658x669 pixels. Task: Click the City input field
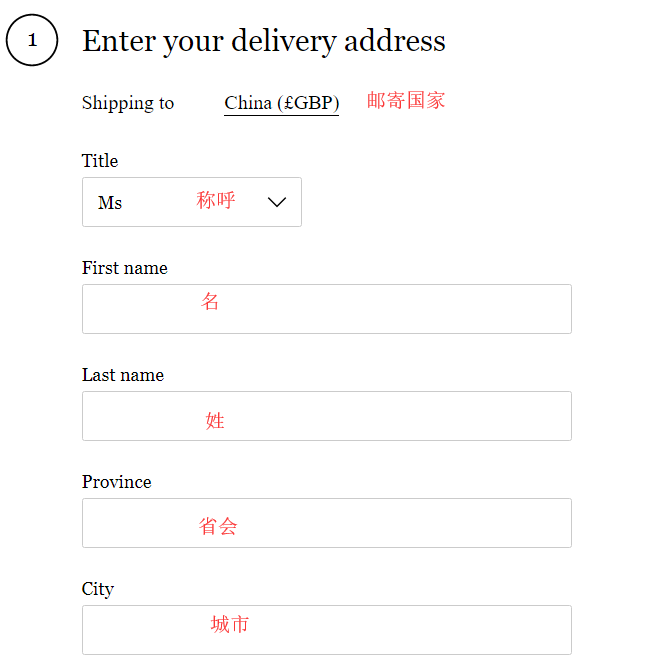tap(326, 630)
